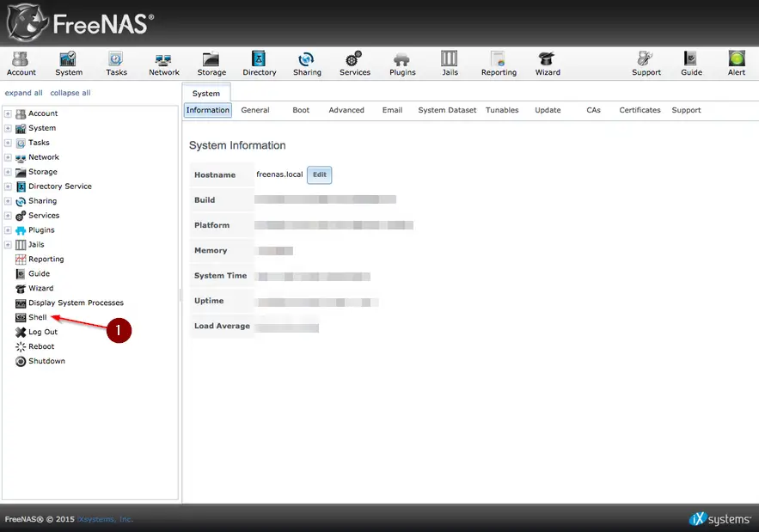Switch to the Advanced tab
Viewport: 759px width, 532px height.
point(346,110)
